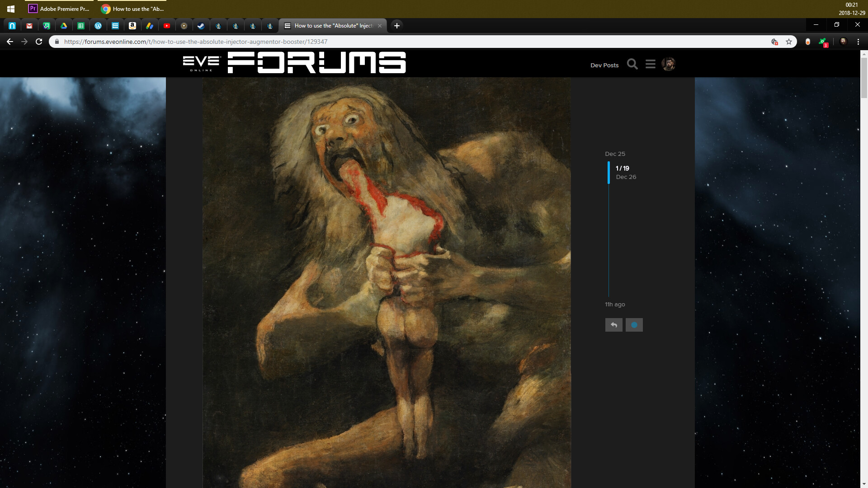868x488 pixels.
Task: Click the blue topic timeline scroller handle
Action: click(x=609, y=173)
